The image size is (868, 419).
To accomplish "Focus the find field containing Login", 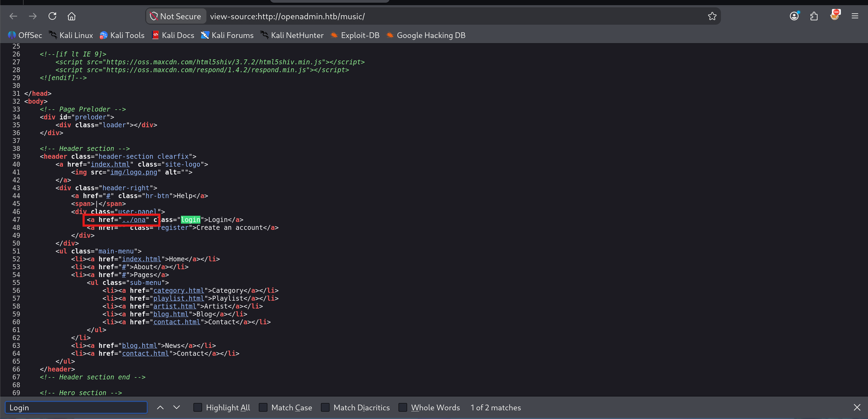I will coord(76,407).
